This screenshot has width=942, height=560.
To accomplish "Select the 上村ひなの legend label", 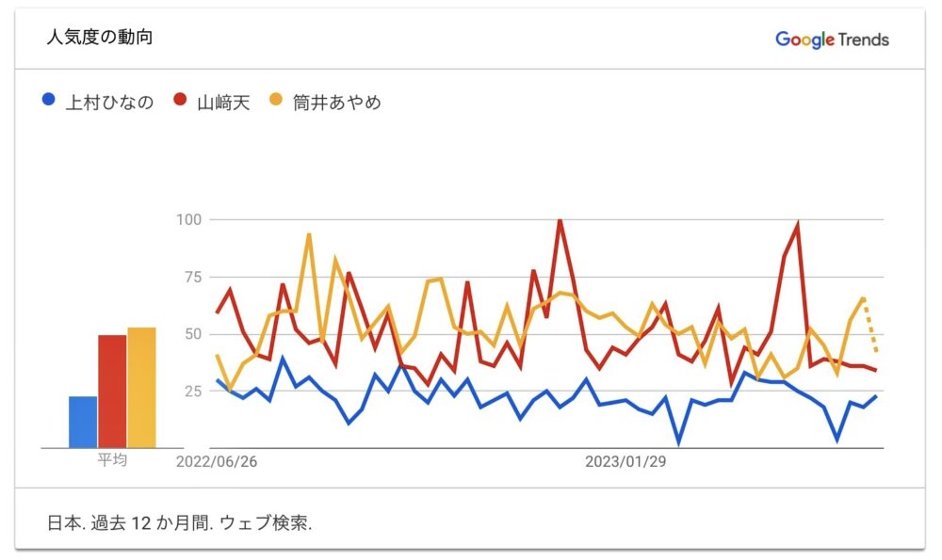I will point(109,103).
